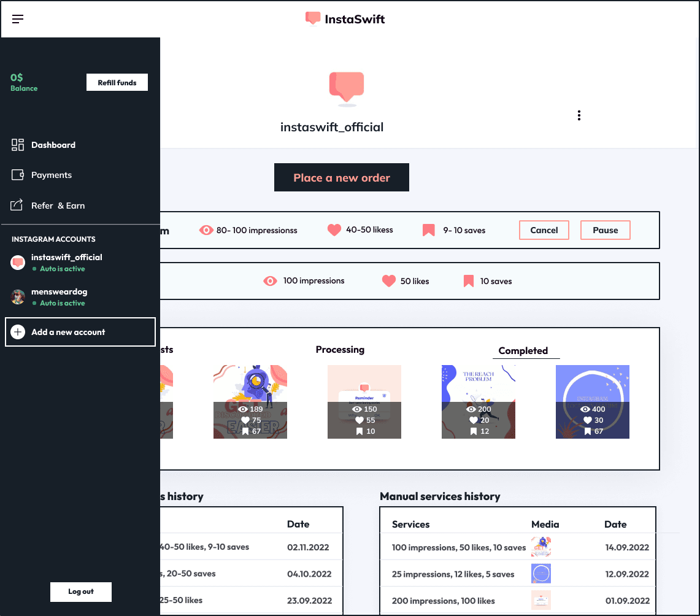Click the Media column header

[545, 524]
